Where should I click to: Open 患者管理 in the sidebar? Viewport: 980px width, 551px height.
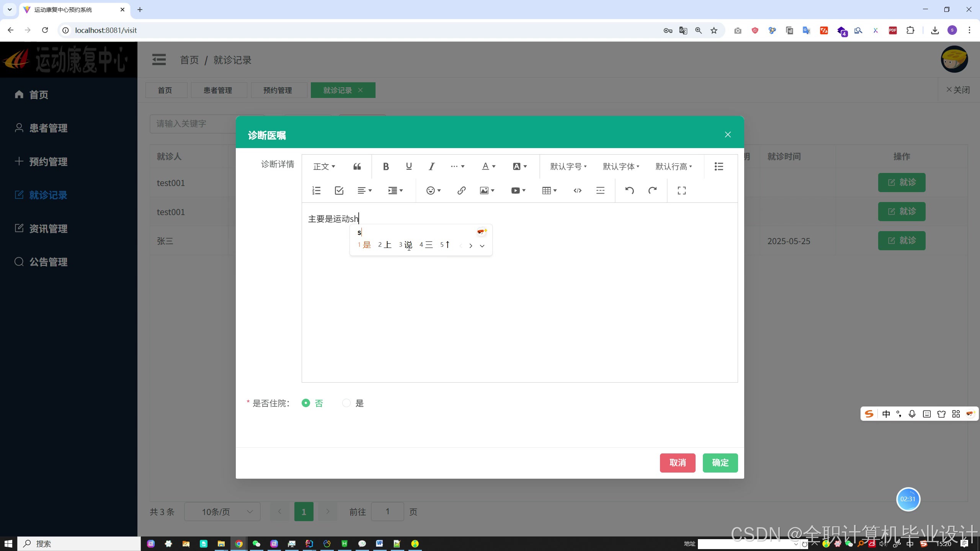48,128
